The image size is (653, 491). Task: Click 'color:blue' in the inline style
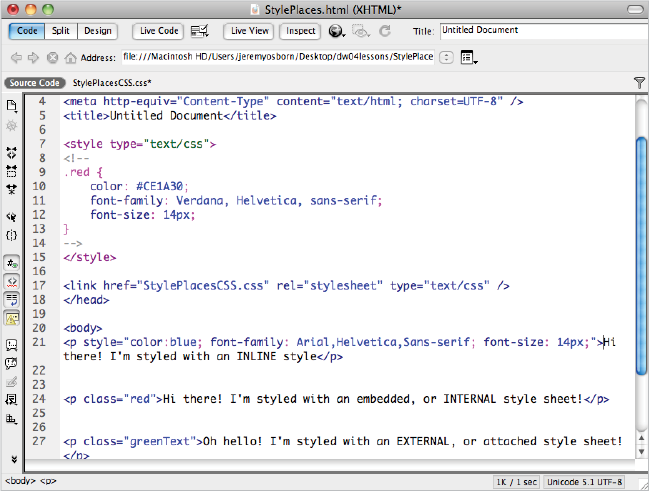pos(163,342)
